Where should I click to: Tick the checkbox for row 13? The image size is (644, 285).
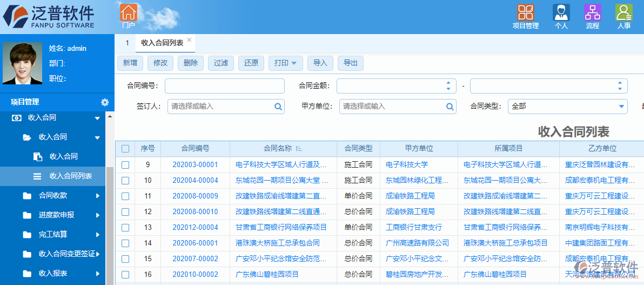tap(125, 228)
